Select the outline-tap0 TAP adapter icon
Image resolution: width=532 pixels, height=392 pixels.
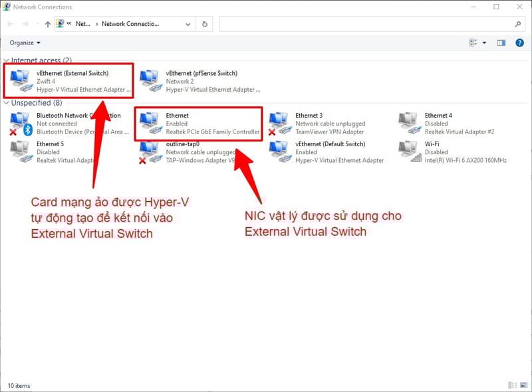pyautogui.click(x=150, y=151)
